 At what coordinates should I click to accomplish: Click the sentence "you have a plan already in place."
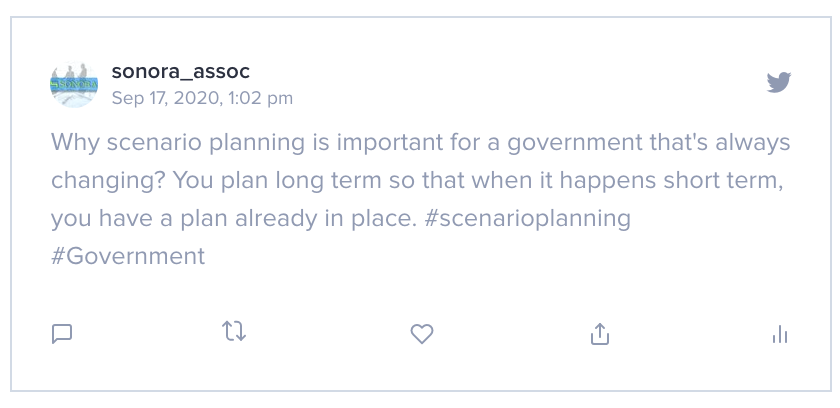(x=234, y=219)
